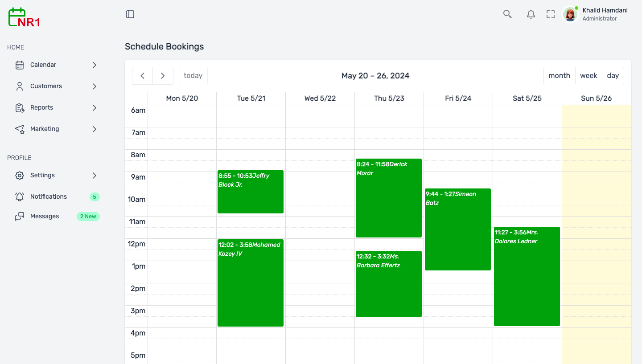Click Khalid Hamdani's profile avatar
This screenshot has width=642, height=364.
570,14
